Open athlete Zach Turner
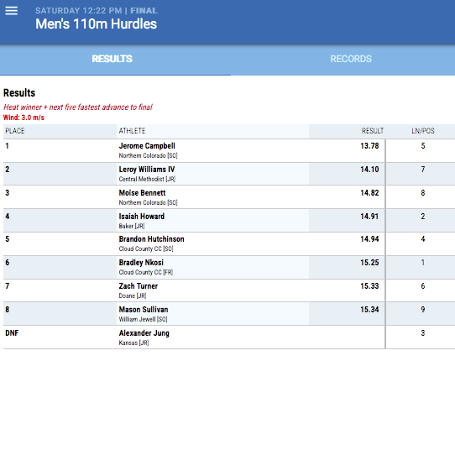The width and height of the screenshot is (455, 476). [139, 286]
